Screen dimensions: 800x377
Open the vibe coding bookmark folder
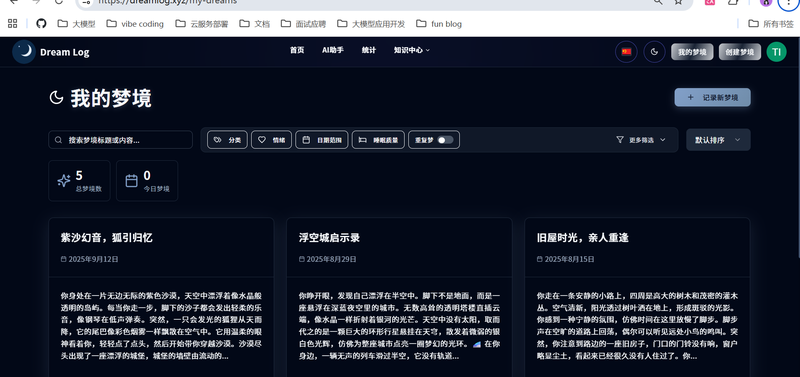pyautogui.click(x=135, y=23)
